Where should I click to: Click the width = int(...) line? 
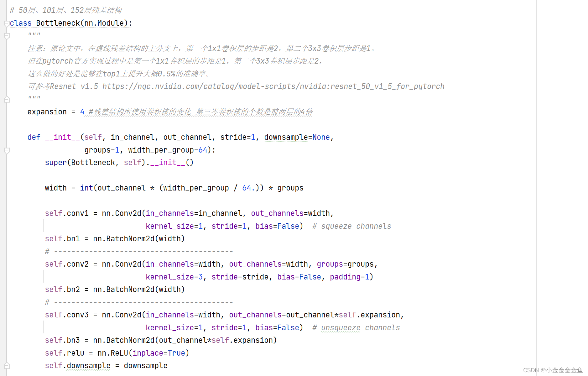[174, 188]
